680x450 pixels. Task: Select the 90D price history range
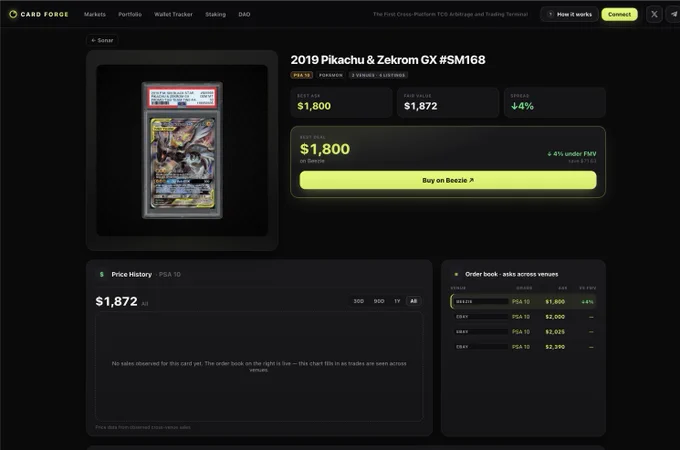pyautogui.click(x=379, y=301)
